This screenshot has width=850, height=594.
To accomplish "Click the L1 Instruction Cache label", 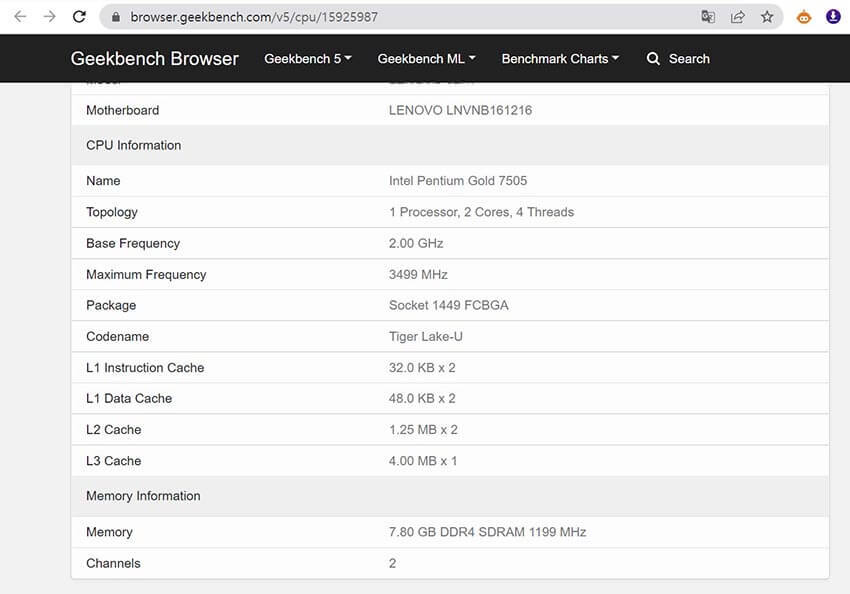I will click(x=145, y=368).
